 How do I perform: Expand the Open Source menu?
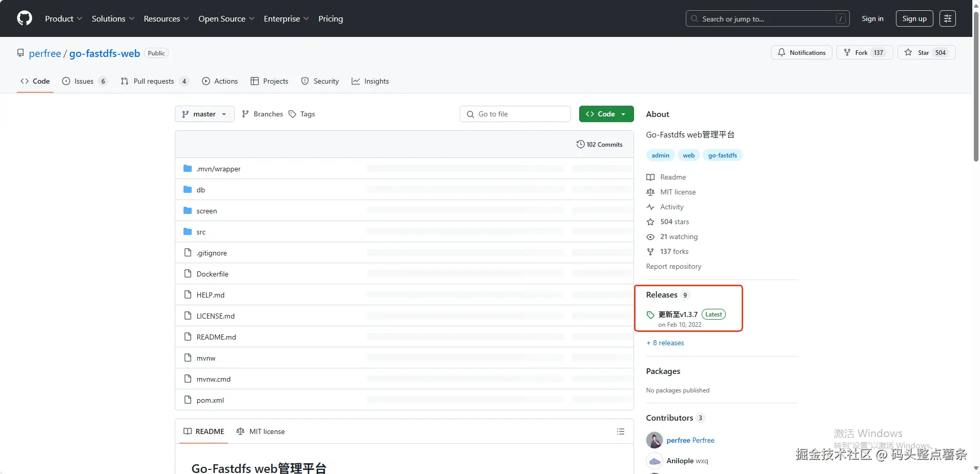(x=227, y=18)
